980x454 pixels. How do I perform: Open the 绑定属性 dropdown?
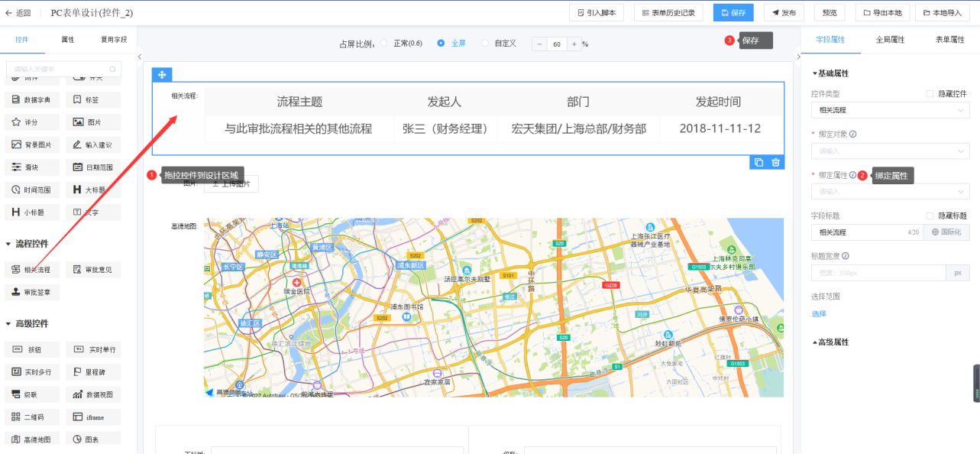click(x=891, y=191)
